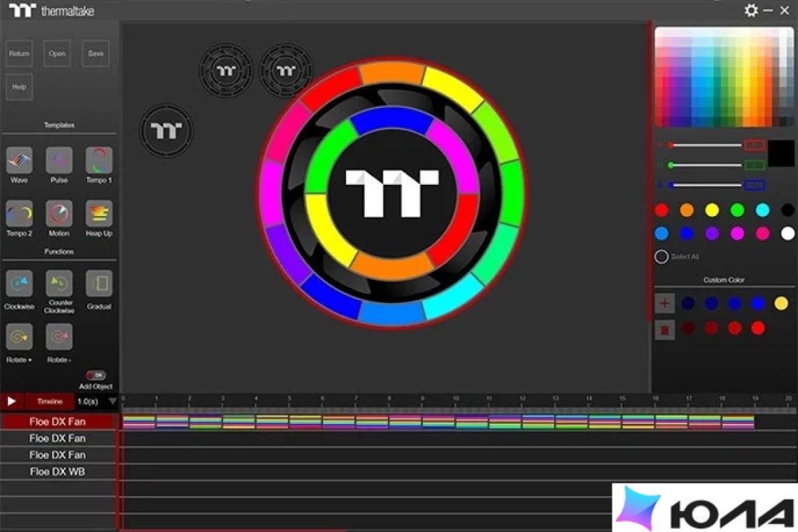Pick a color from the gradient palette grid
The width and height of the screenshot is (798, 532).
724,77
